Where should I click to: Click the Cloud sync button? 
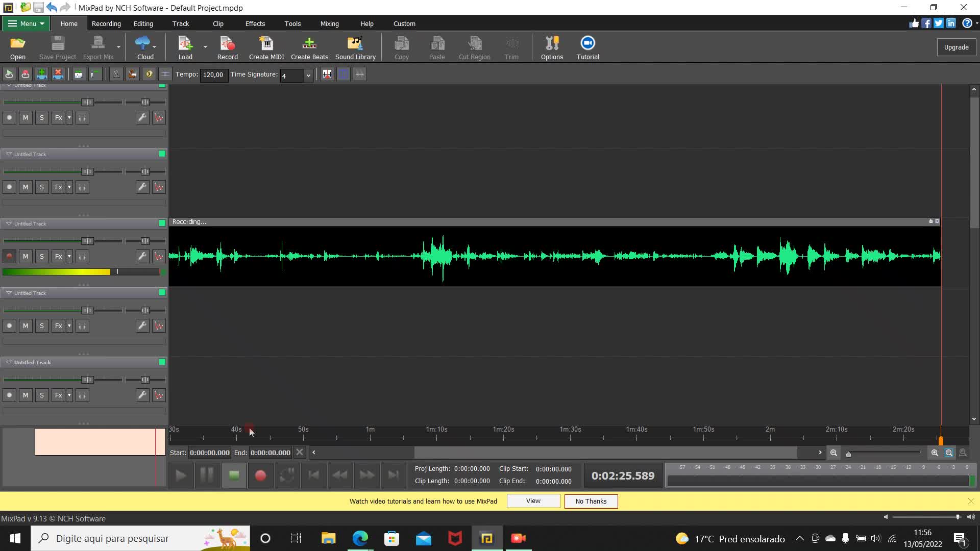tap(145, 47)
